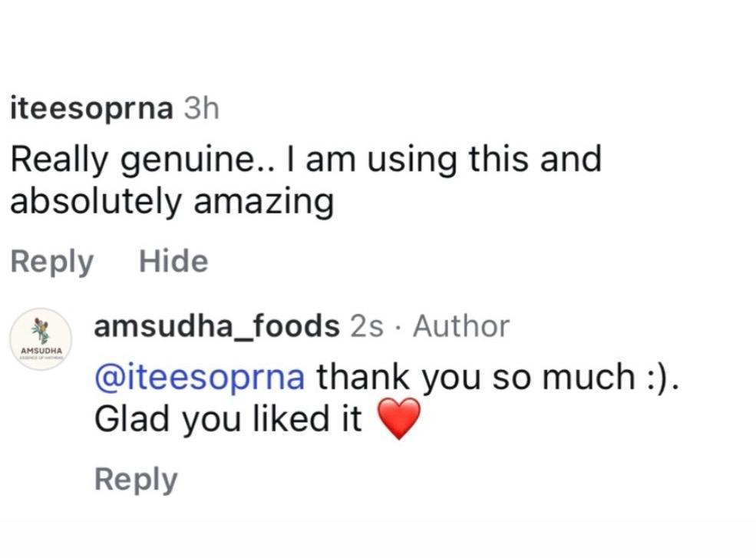Click the 'absolutely amazing' text line

tap(172, 201)
